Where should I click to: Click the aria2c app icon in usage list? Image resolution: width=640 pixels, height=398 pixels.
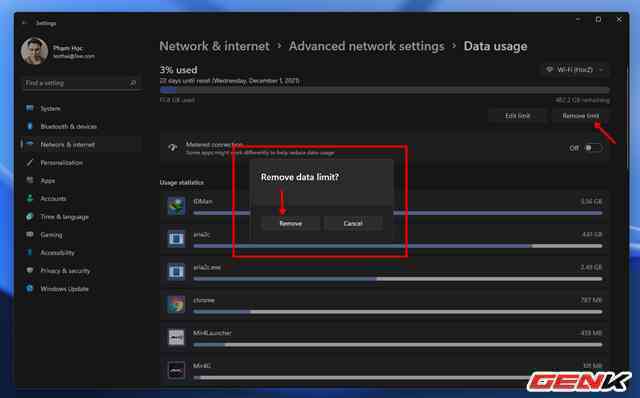[176, 239]
